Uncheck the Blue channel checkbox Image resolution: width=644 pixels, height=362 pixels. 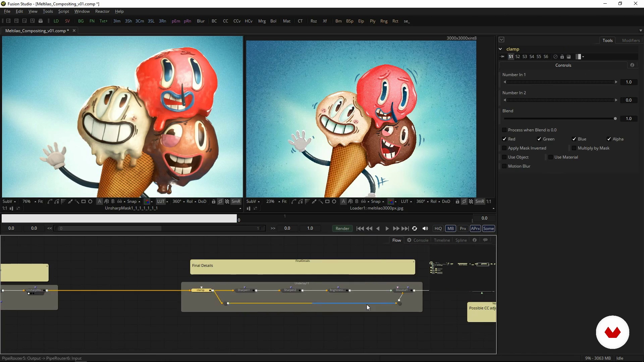(x=574, y=139)
